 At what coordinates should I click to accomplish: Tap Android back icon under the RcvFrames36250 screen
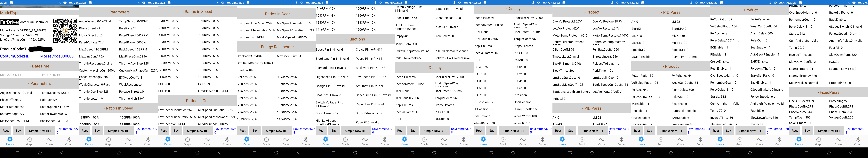point(219,153)
